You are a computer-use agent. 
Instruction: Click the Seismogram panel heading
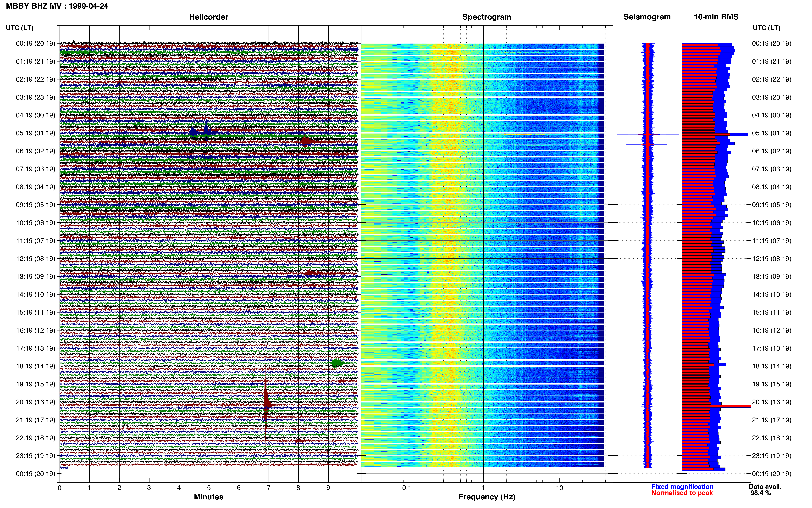[x=647, y=17]
